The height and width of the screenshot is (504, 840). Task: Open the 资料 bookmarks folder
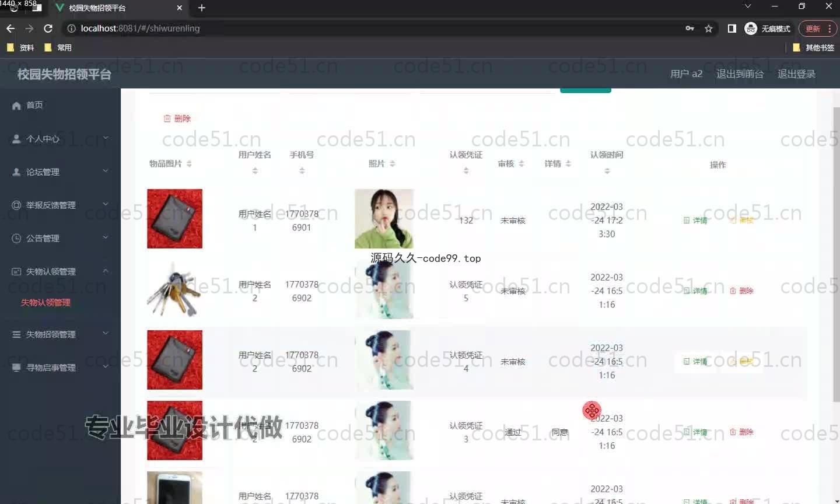point(20,48)
